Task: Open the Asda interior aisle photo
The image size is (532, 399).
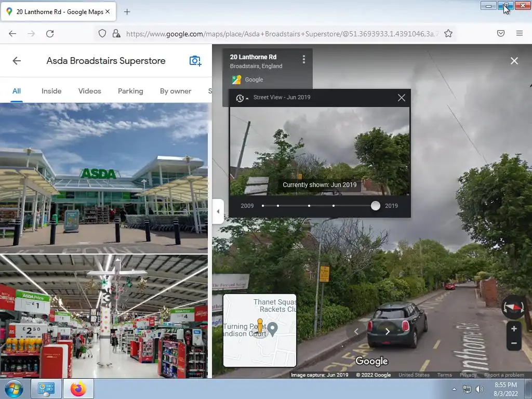Action: (104, 316)
